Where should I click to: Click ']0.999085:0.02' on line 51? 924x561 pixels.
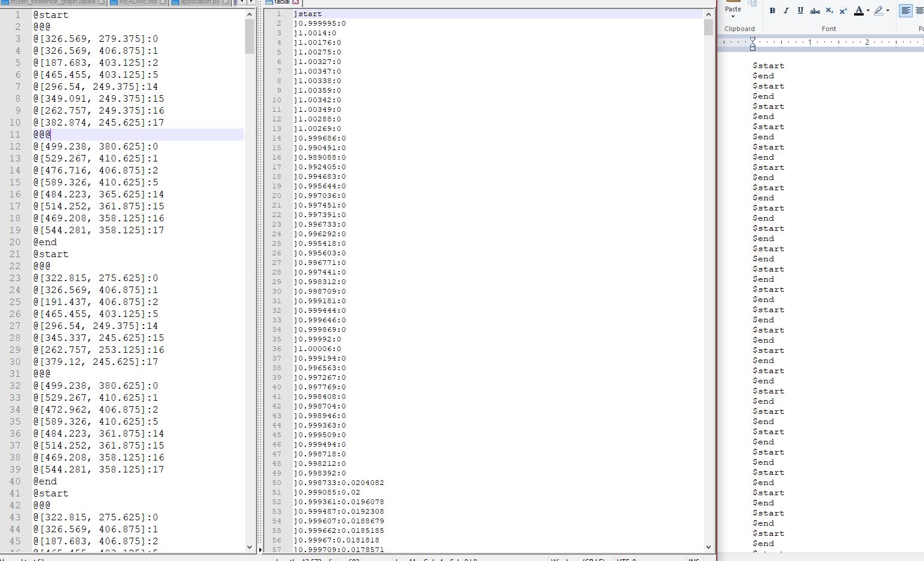coord(327,492)
